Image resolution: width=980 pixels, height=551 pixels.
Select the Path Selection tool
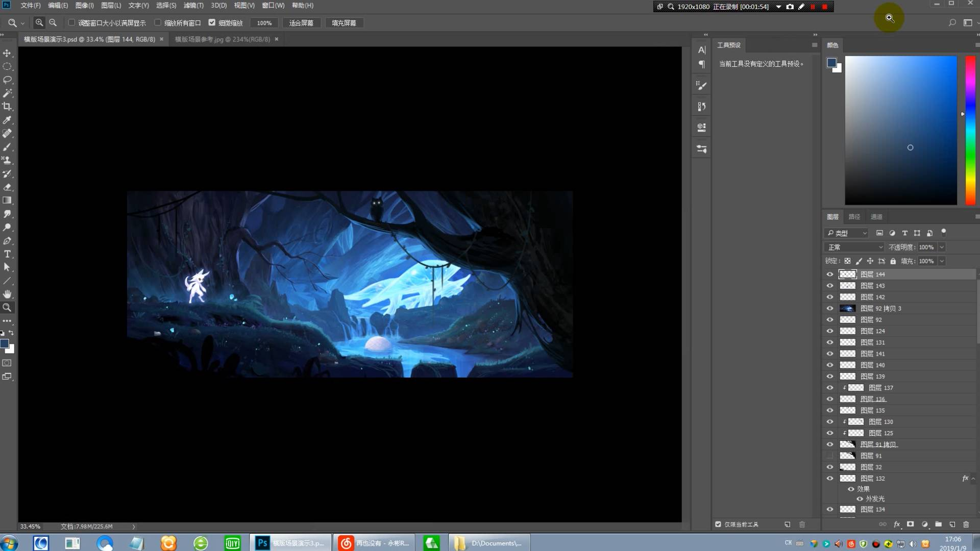7,267
